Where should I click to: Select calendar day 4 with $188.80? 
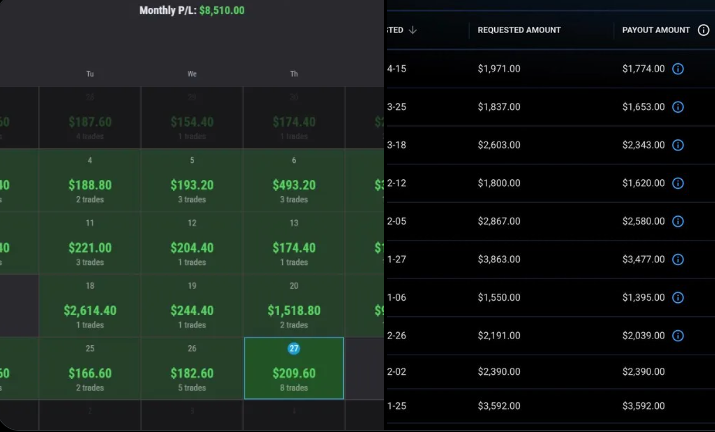[90, 180]
